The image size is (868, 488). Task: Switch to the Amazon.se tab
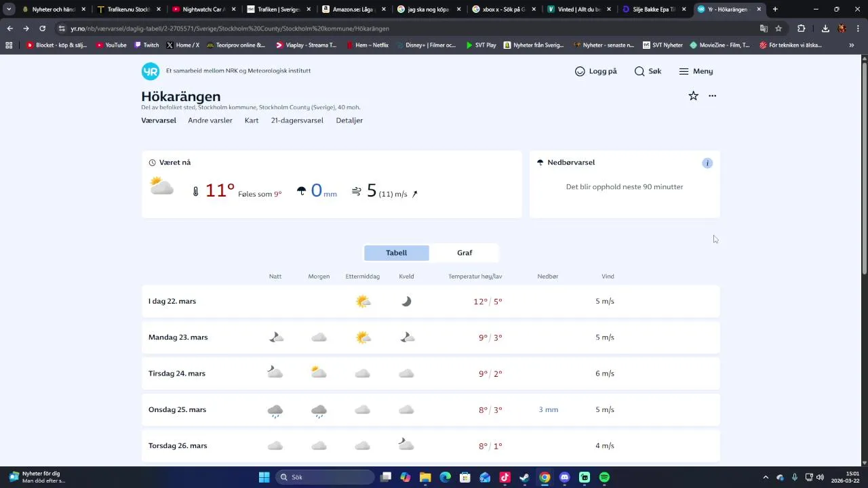[x=353, y=9]
